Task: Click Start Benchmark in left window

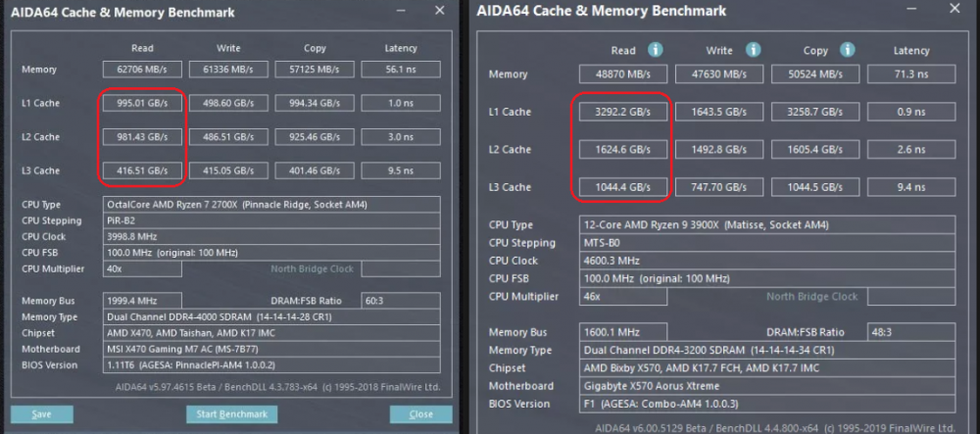Action: click(x=232, y=414)
